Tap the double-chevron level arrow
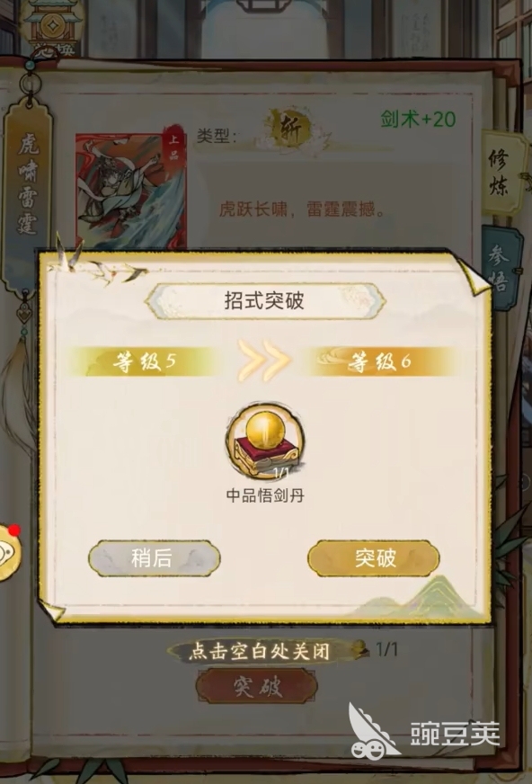532x784 pixels. [263, 360]
